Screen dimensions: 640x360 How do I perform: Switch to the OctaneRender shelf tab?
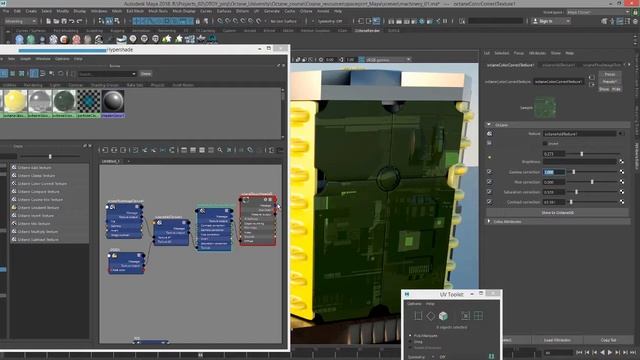click(x=367, y=30)
